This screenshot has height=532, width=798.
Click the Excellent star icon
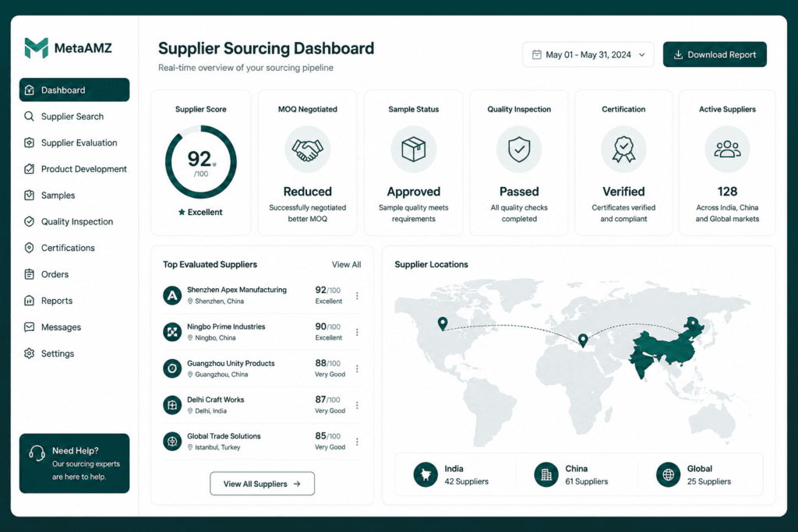(182, 212)
